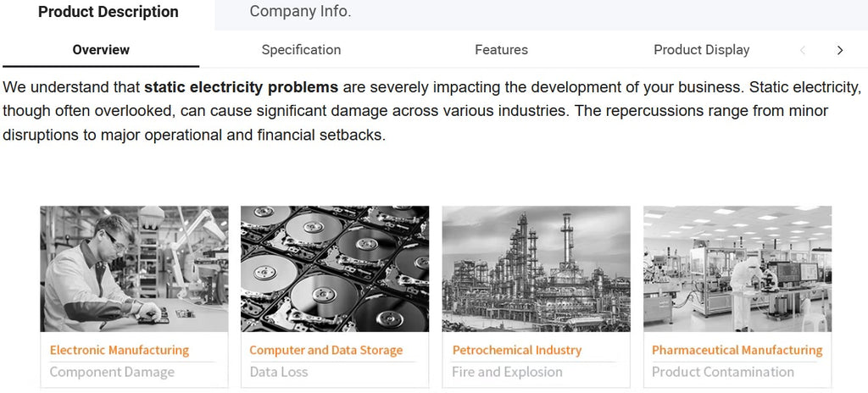Click the next arrow in the tab strip
The height and width of the screenshot is (393, 868).
coord(840,50)
